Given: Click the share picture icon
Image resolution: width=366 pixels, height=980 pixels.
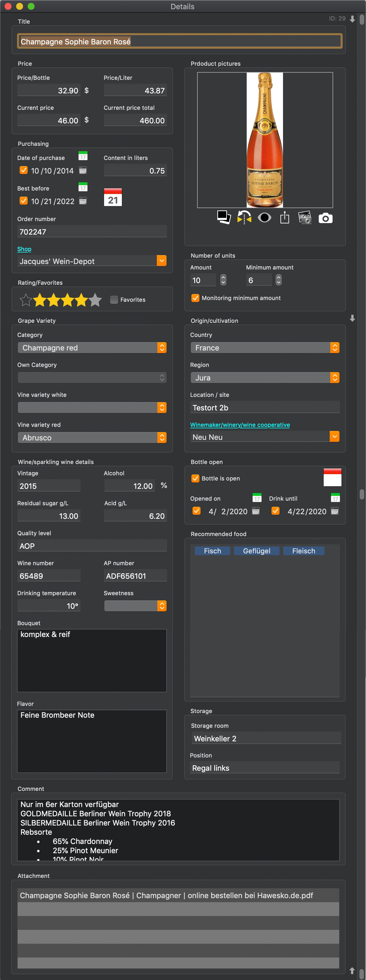Looking at the screenshot, I should 284,218.
